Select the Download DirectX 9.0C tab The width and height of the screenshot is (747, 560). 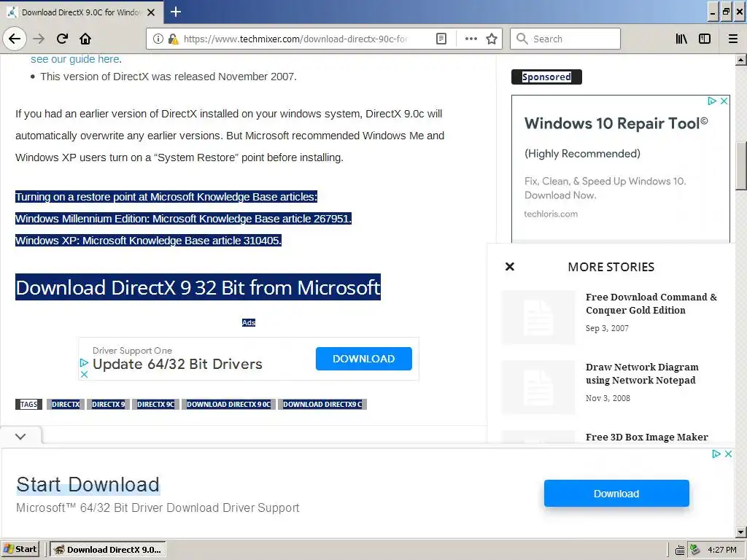click(82, 12)
